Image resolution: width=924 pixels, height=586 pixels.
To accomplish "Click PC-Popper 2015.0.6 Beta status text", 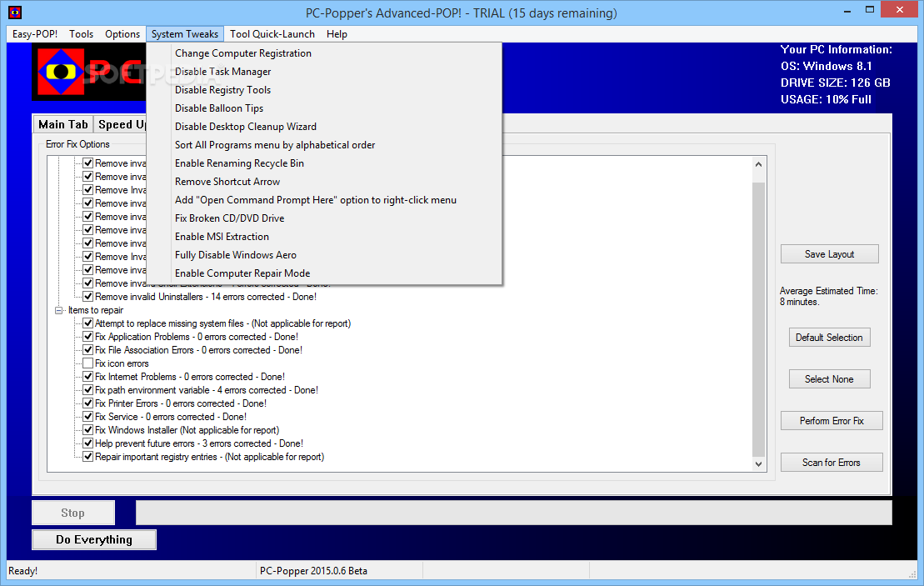I will (x=313, y=571).
